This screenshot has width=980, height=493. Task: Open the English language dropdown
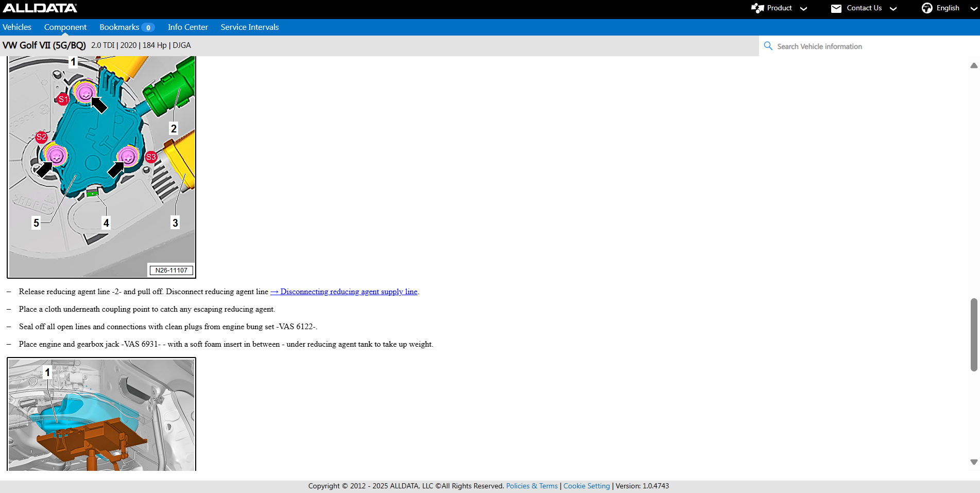point(948,8)
